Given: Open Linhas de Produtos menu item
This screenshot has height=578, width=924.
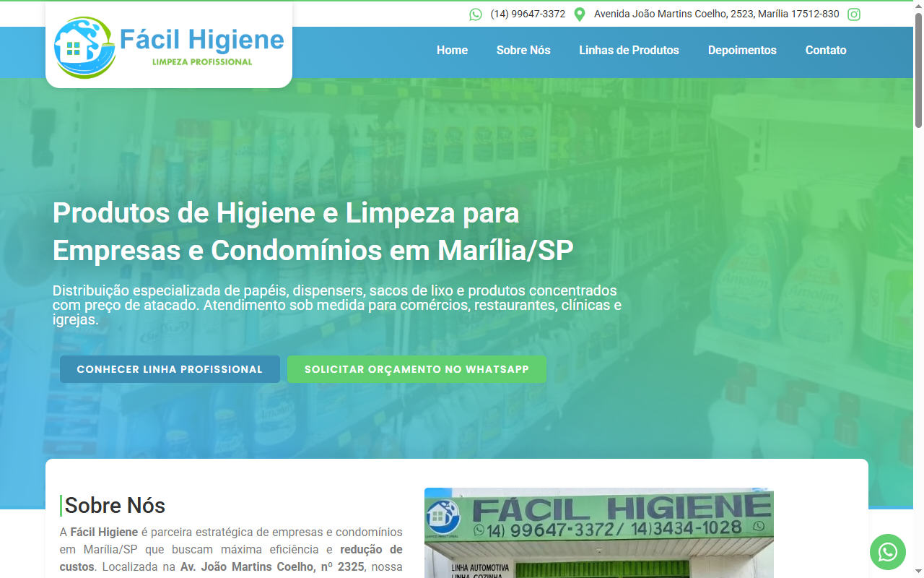Looking at the screenshot, I should click(x=629, y=51).
